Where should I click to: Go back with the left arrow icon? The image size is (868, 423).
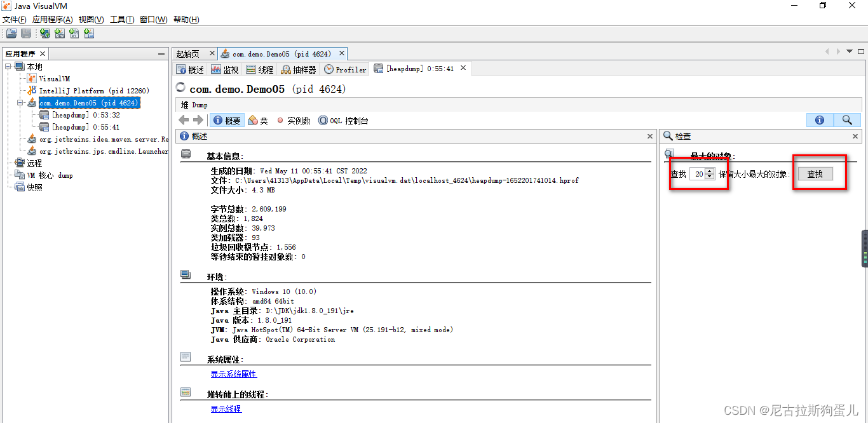coord(184,120)
